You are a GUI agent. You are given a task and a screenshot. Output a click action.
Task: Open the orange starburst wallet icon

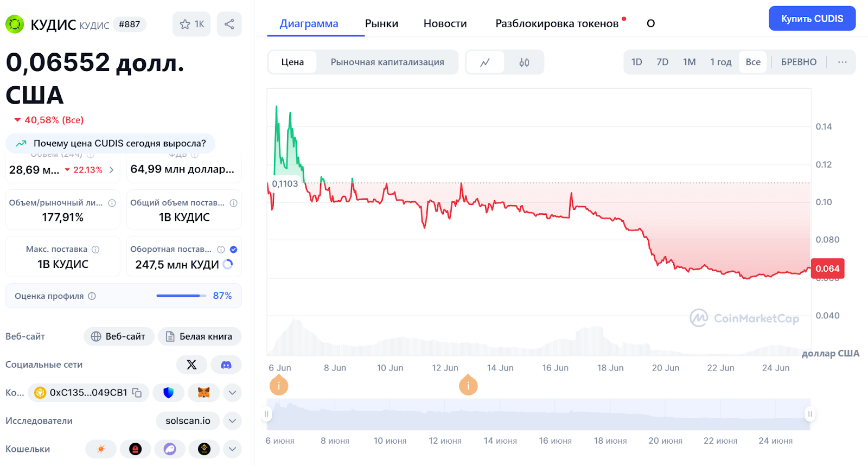pos(101,449)
